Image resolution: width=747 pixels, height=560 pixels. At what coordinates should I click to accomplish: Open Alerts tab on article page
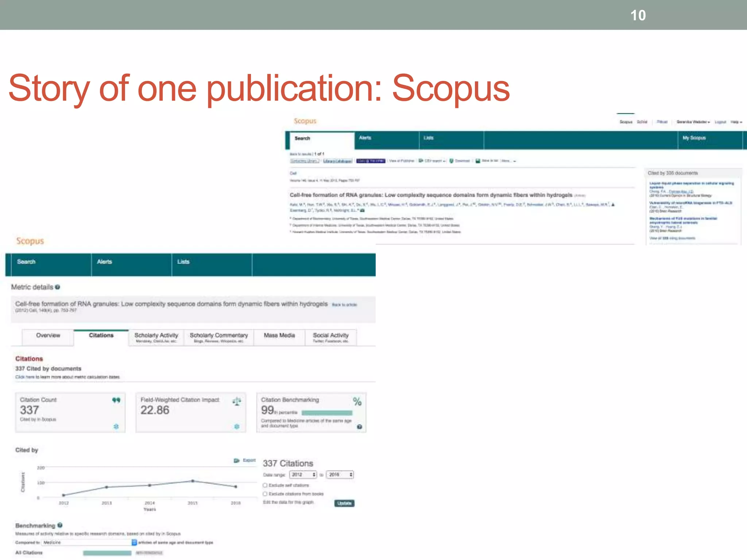[x=387, y=140]
